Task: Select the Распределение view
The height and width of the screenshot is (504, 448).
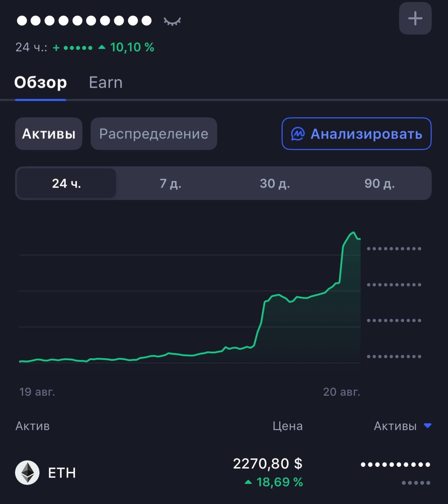Action: pyautogui.click(x=154, y=134)
